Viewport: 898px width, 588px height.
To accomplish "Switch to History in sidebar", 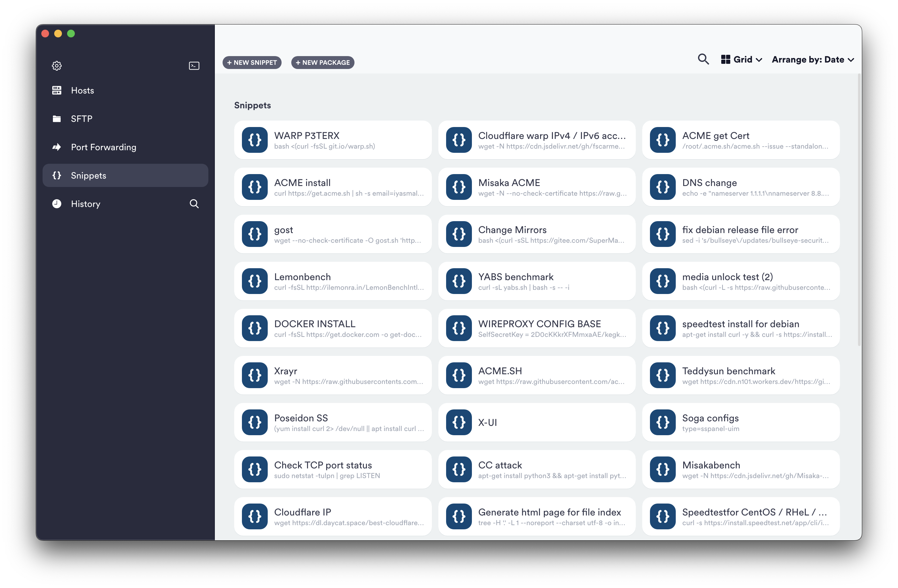I will point(86,204).
